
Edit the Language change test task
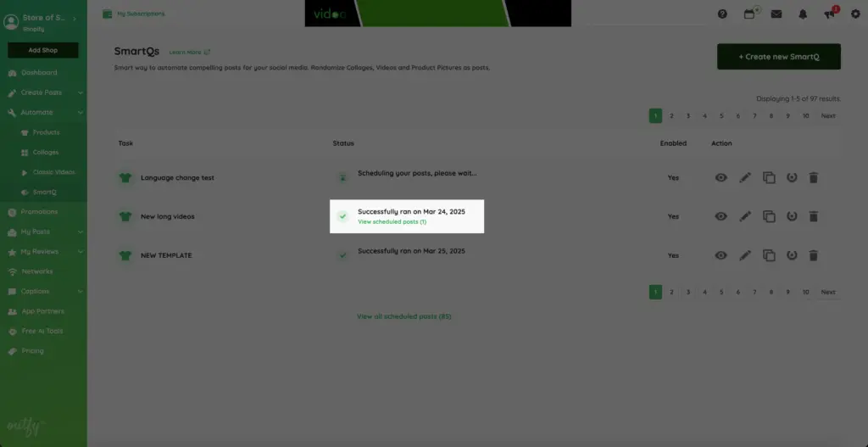point(745,177)
